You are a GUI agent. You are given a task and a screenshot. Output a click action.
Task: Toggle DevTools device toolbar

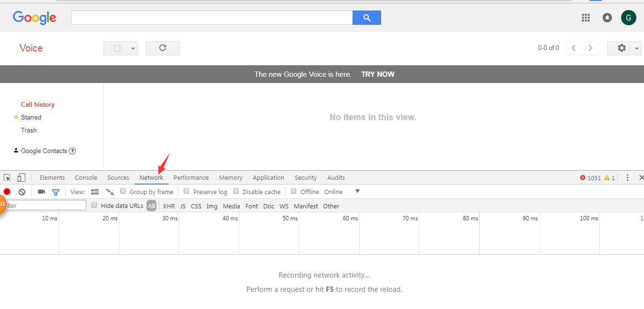(21, 177)
